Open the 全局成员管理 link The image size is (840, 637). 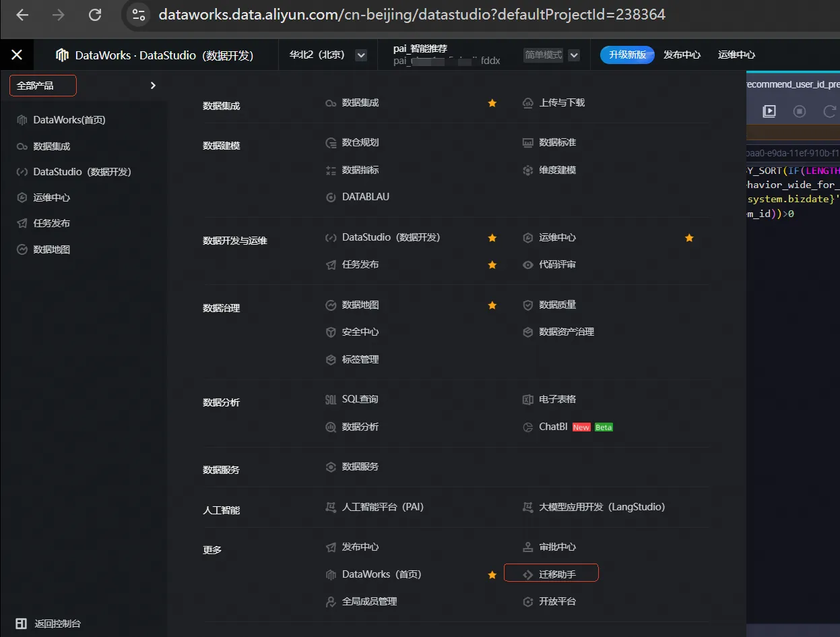(x=369, y=601)
